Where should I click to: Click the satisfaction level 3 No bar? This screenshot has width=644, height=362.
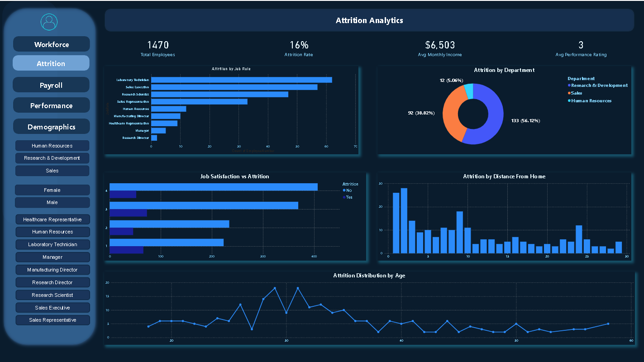coord(204,205)
